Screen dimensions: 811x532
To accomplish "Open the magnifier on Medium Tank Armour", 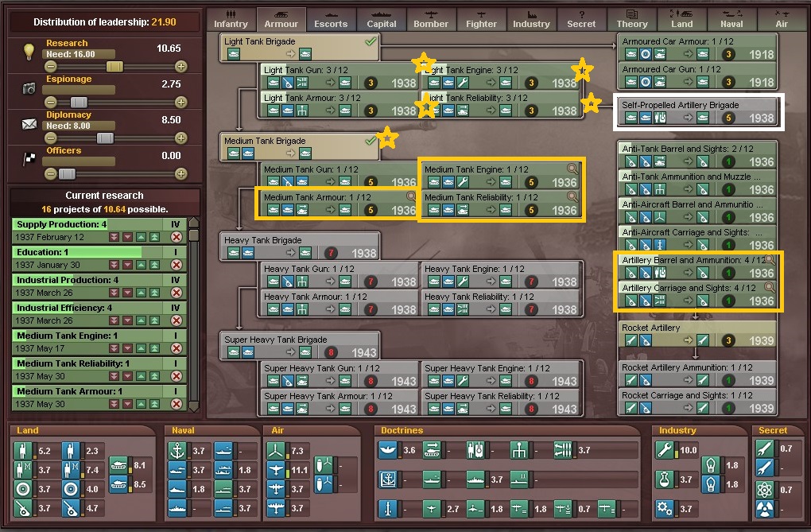I will 411,196.
